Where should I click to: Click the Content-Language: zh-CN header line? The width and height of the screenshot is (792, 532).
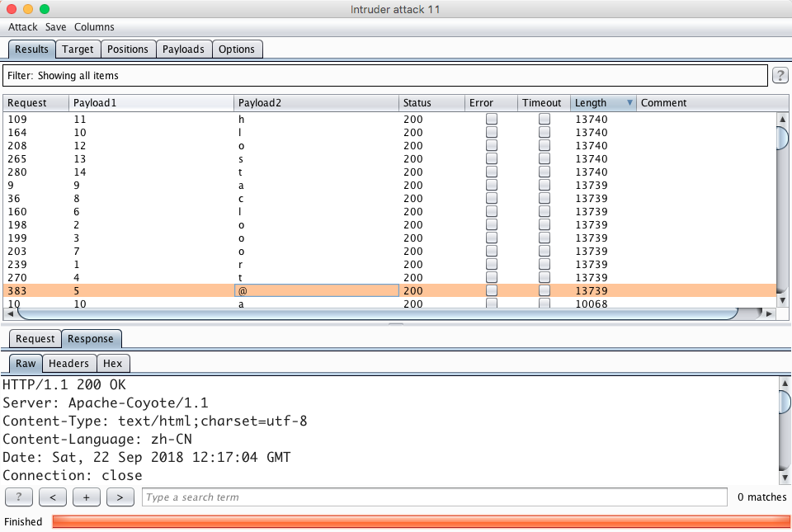97,439
